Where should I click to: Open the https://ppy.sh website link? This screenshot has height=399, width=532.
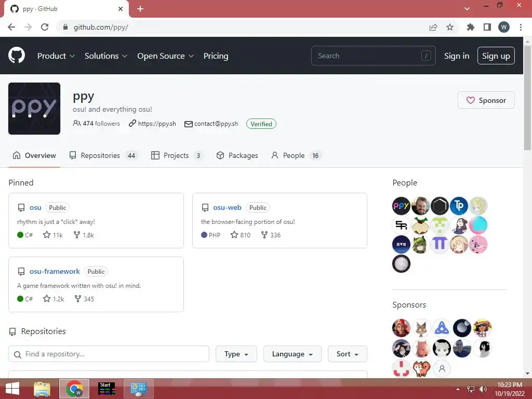[x=157, y=124]
